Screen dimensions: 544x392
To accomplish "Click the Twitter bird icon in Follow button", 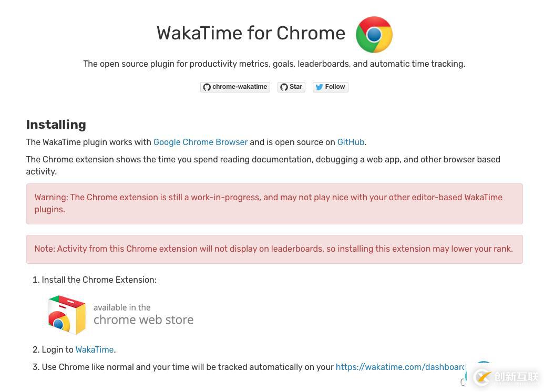I will coord(319,87).
